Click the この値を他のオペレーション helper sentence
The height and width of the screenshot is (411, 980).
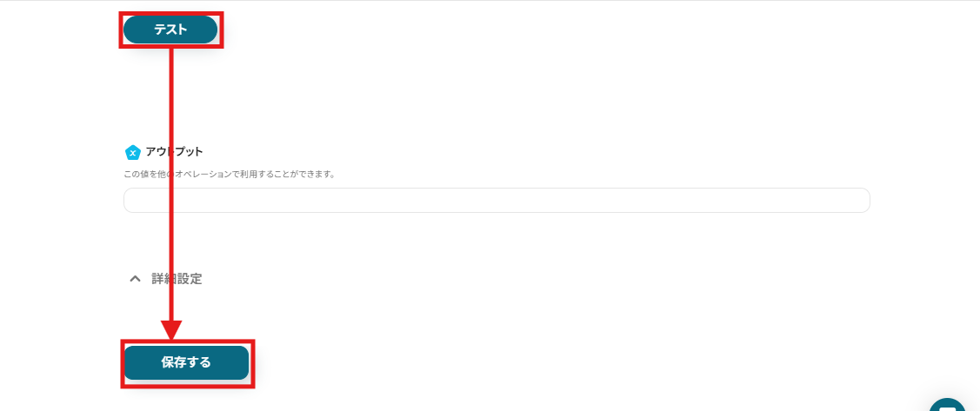pos(230,175)
